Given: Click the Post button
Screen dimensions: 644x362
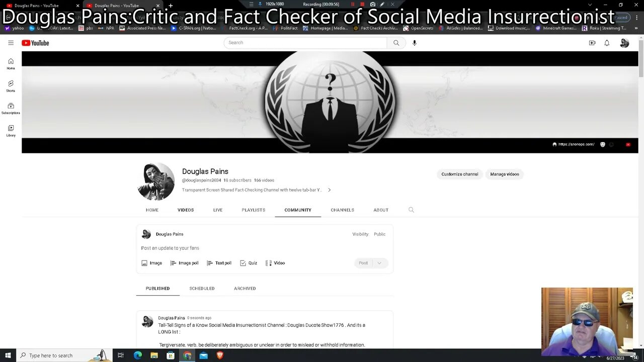Looking at the screenshot, I should pyautogui.click(x=363, y=263).
